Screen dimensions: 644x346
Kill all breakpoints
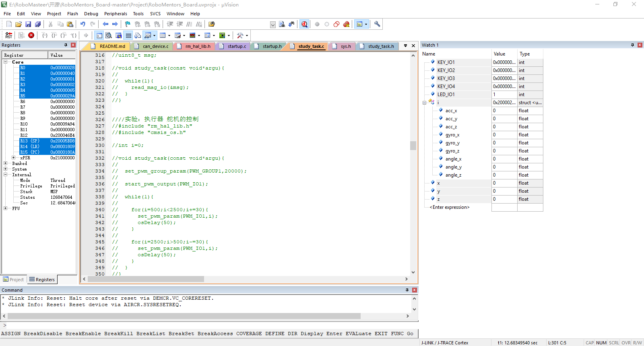(346, 24)
